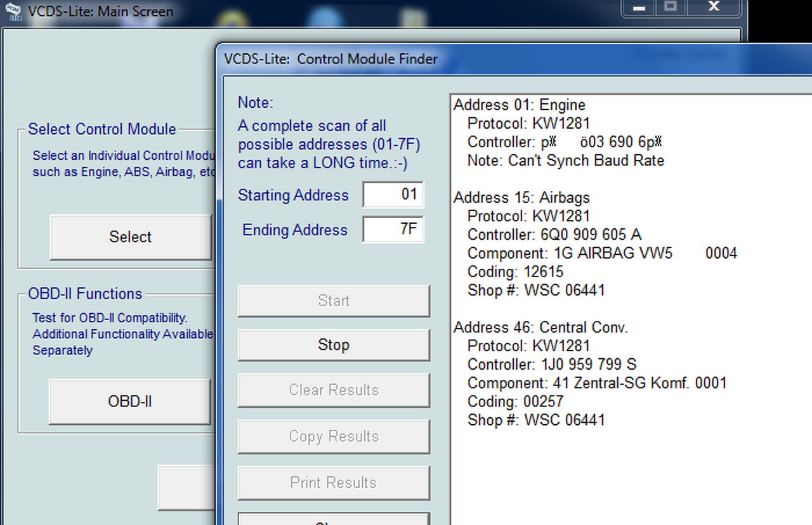812x525 pixels.
Task: Click the VCDS-Lite app icon in the Main Screen title bar
Action: pyautogui.click(x=13, y=11)
